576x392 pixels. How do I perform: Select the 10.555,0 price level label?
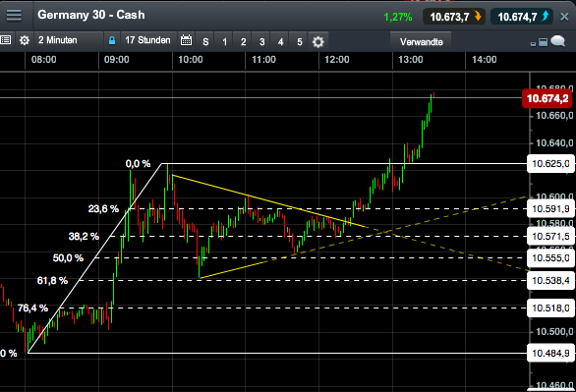[x=550, y=258]
